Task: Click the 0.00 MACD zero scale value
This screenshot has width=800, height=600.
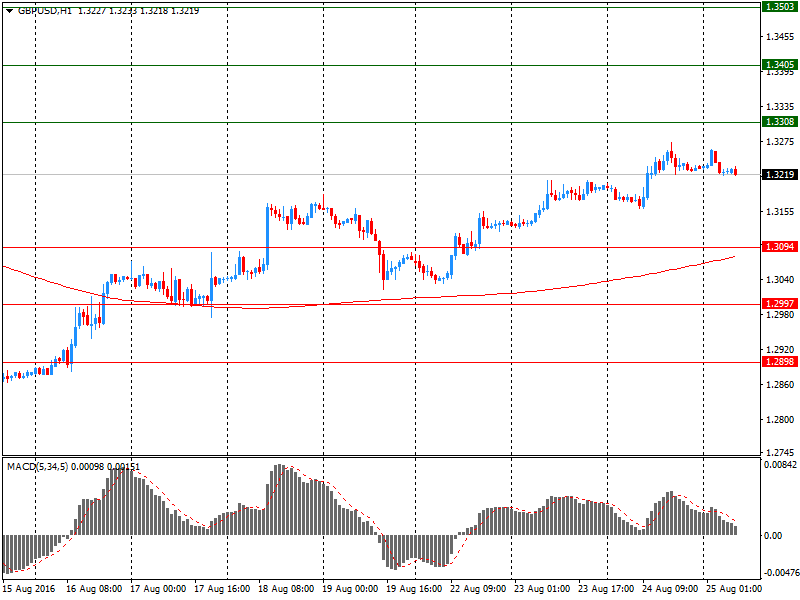Action: (773, 535)
